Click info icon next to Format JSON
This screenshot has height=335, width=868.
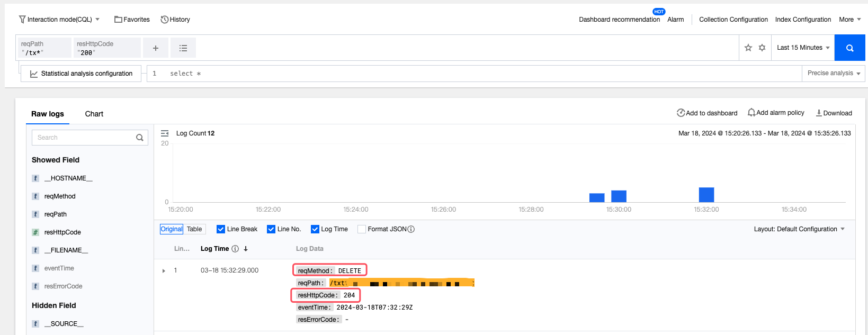point(411,229)
